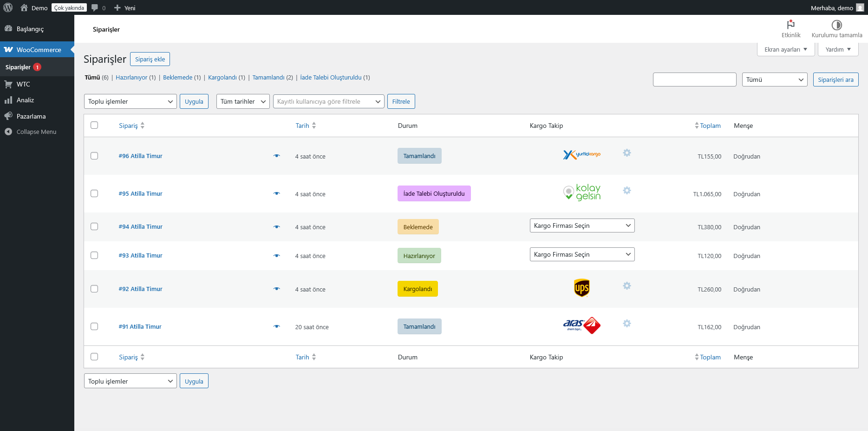This screenshot has height=431, width=868.
Task: Open the Etkinlik activity flag icon
Action: 791,24
